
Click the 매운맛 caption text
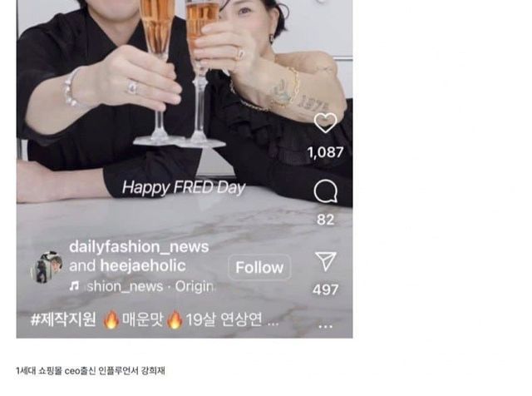(x=143, y=319)
